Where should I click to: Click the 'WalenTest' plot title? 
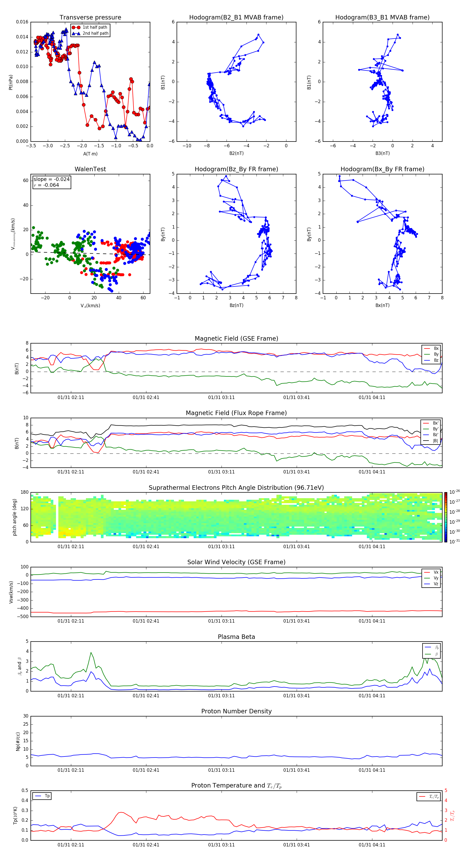[x=90, y=169]
